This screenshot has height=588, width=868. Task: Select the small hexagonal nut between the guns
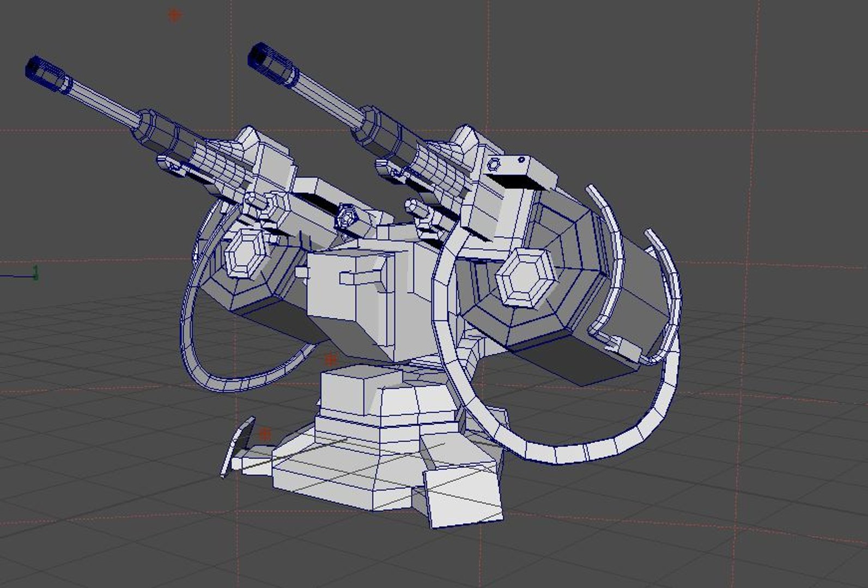click(347, 217)
